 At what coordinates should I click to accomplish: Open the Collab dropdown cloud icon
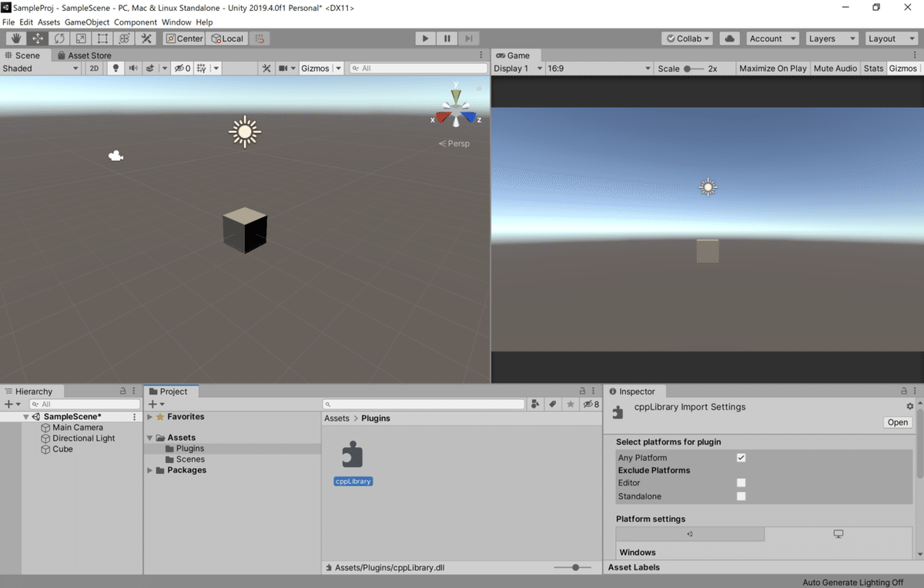[728, 38]
